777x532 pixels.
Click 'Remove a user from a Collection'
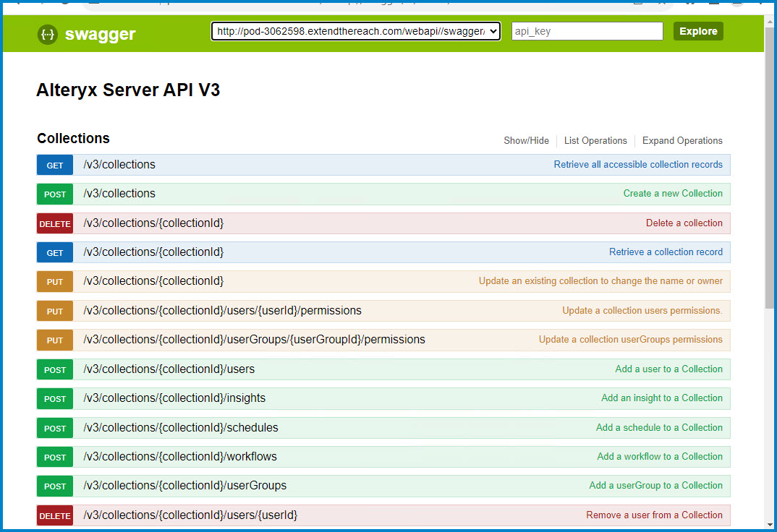point(653,515)
